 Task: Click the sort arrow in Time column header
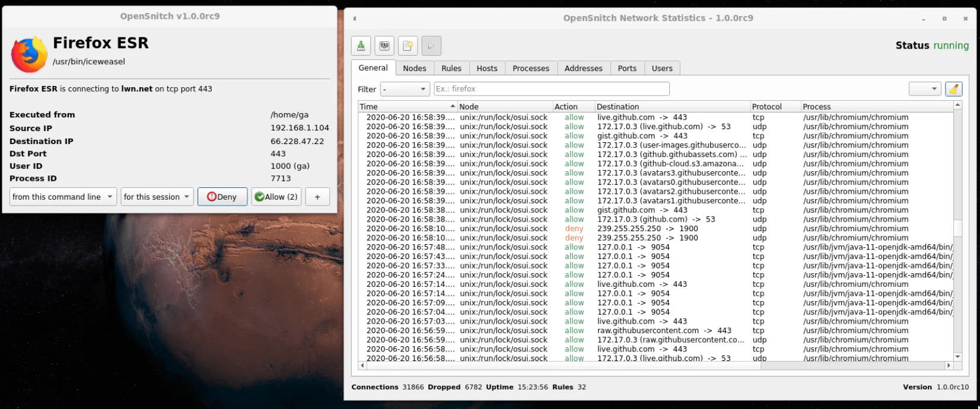point(453,107)
